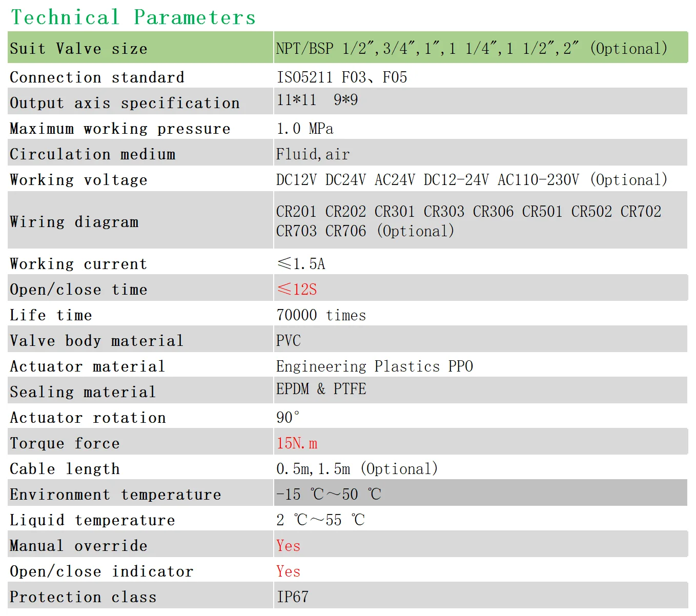Select the Working voltage options text

point(472,180)
